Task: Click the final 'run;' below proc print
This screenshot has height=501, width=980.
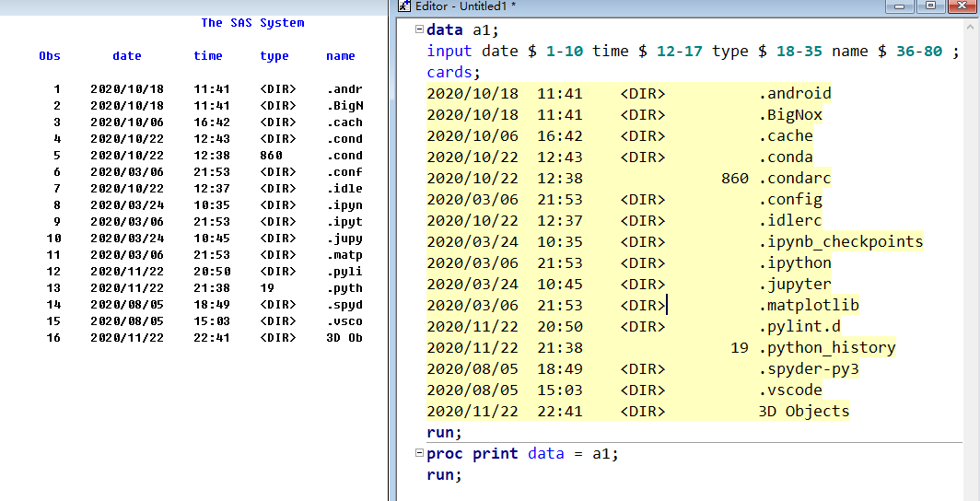Action: click(444, 475)
